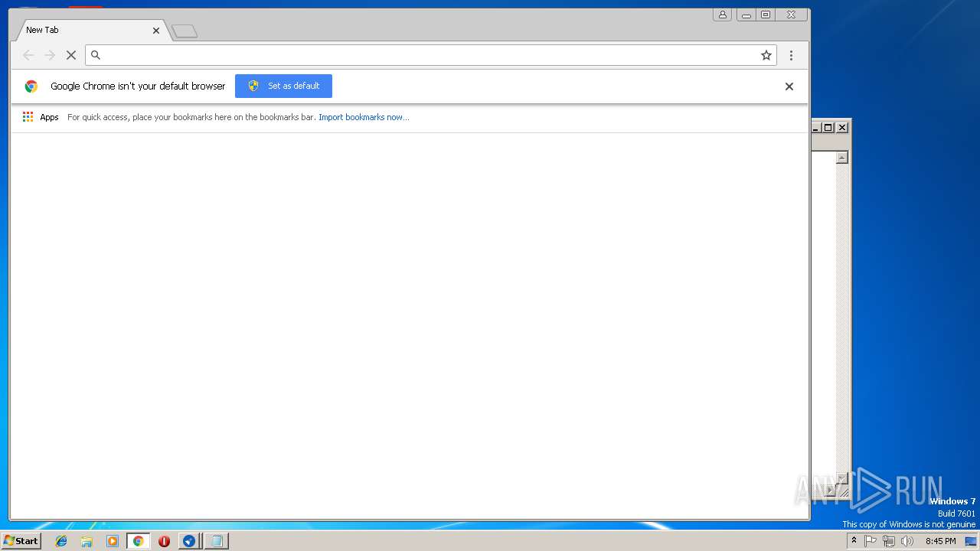
Task: Click the vertical scrollbar track in the background window
Action: [x=842, y=318]
